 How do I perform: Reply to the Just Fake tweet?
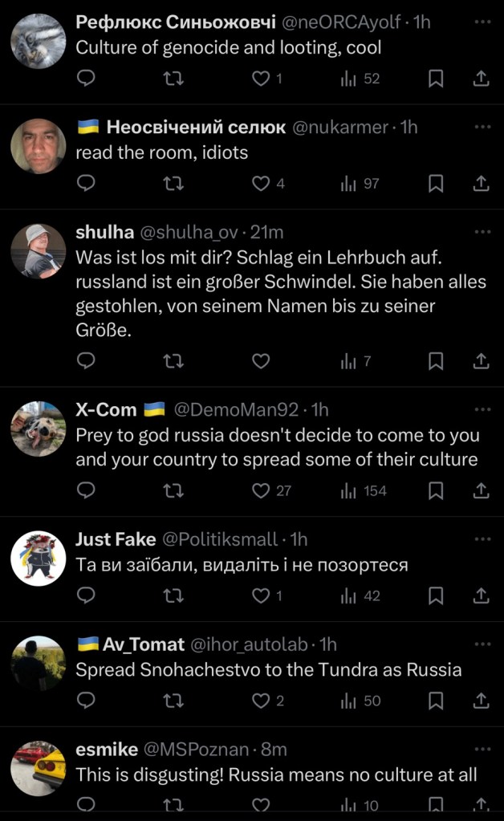pyautogui.click(x=86, y=595)
